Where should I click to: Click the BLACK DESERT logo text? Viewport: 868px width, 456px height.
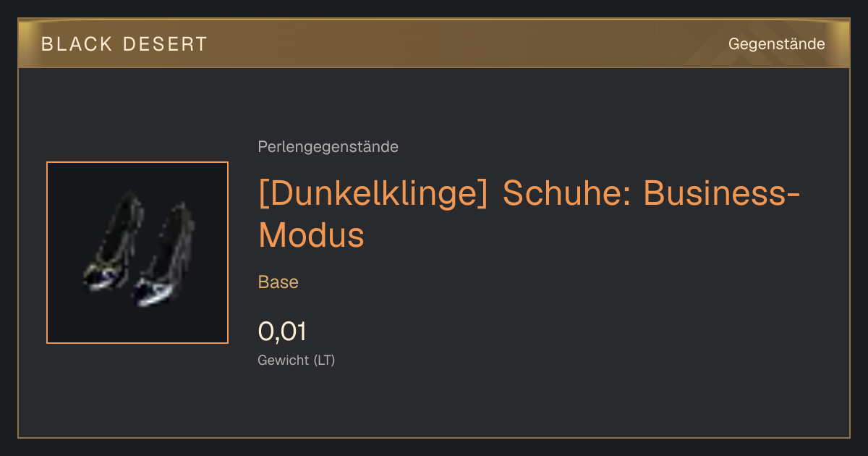tap(124, 44)
